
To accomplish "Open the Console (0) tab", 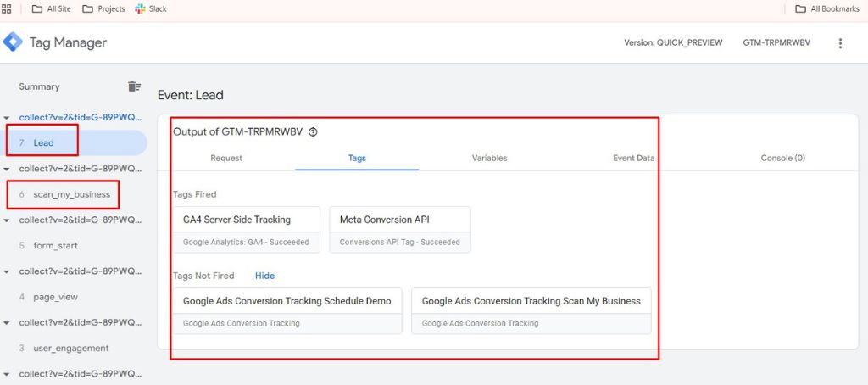I will (x=782, y=158).
